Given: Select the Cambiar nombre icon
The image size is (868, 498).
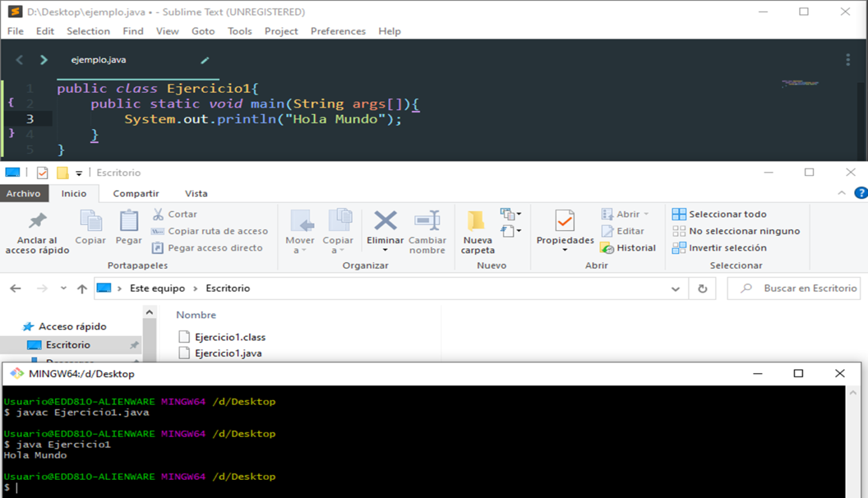Looking at the screenshot, I should (427, 220).
